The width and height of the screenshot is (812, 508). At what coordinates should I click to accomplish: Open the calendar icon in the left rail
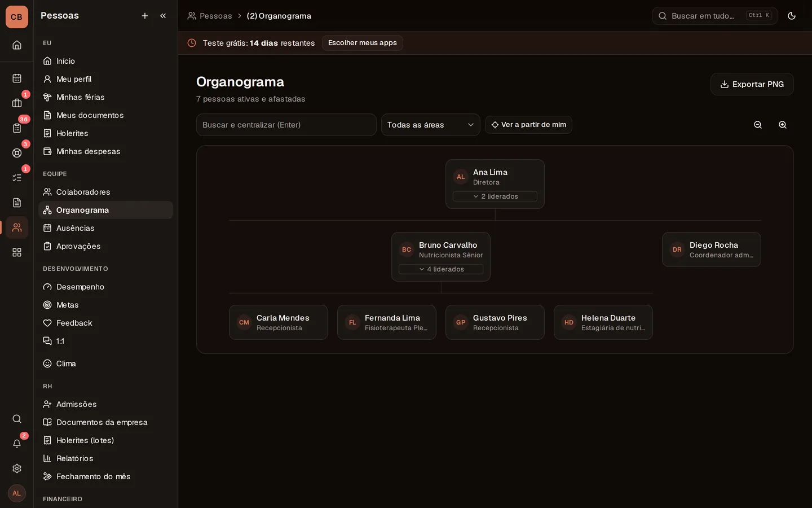[17, 78]
